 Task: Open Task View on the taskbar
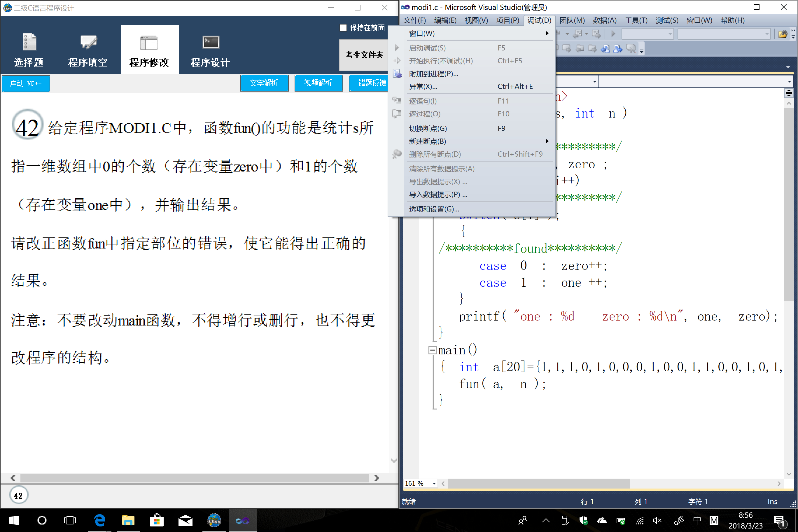[70, 520]
